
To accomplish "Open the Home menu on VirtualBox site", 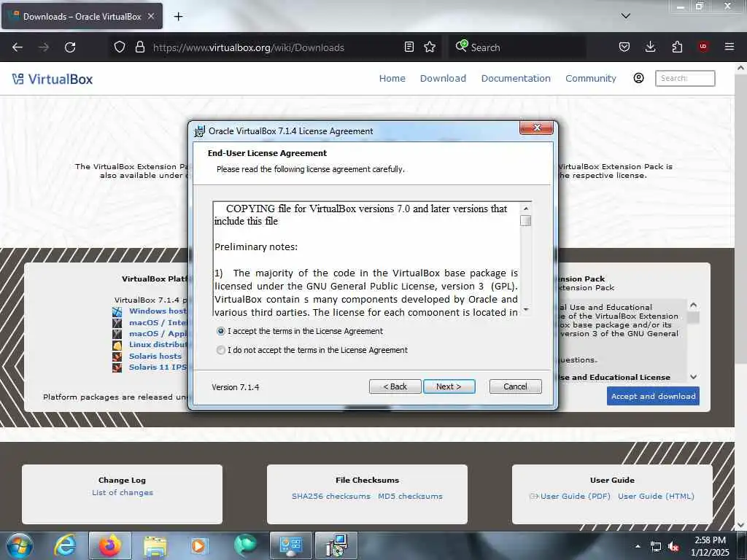I will point(392,79).
